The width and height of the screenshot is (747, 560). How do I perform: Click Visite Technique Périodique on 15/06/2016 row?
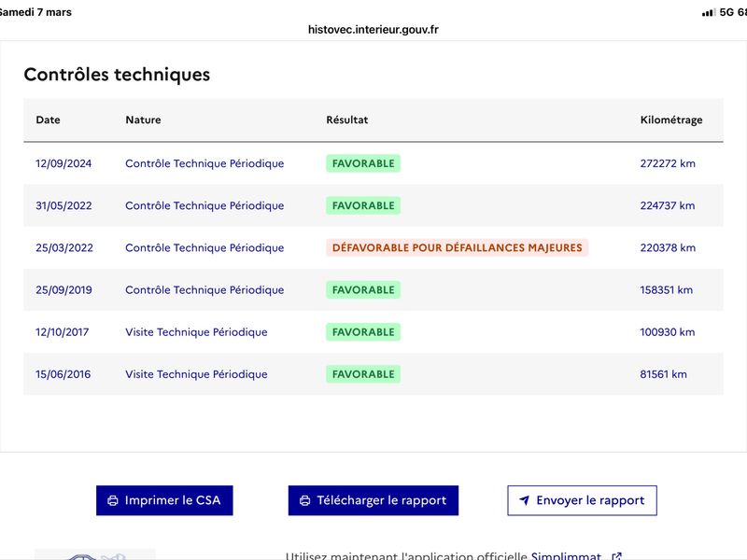click(196, 374)
